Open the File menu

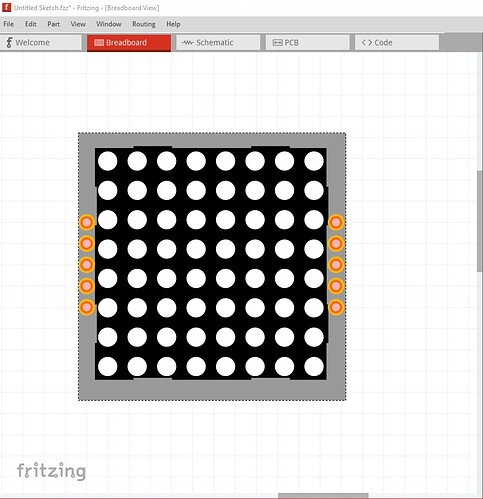tap(9, 24)
